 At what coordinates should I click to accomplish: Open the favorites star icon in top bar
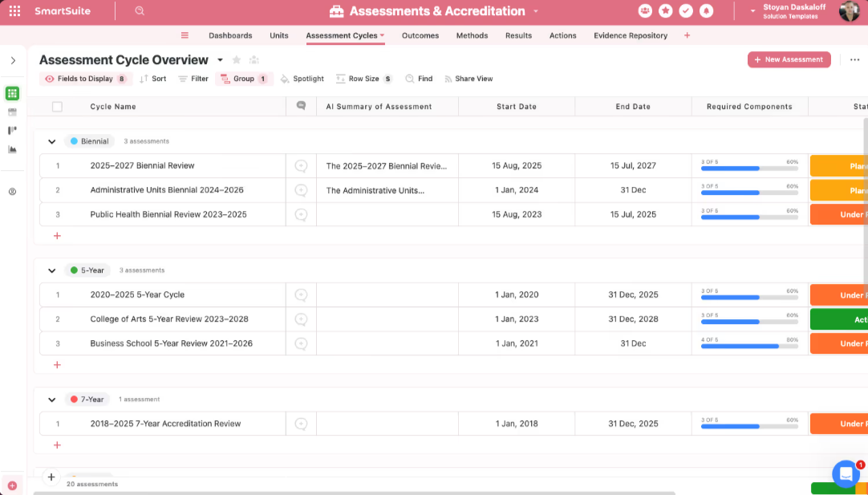(665, 11)
